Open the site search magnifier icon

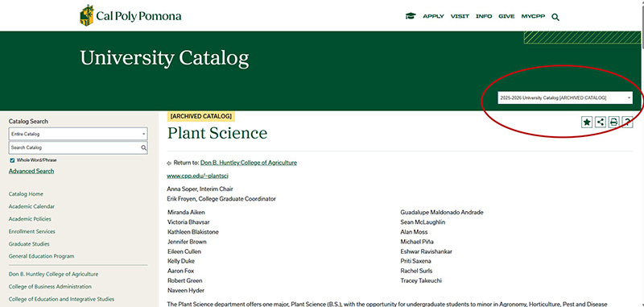[x=555, y=17]
